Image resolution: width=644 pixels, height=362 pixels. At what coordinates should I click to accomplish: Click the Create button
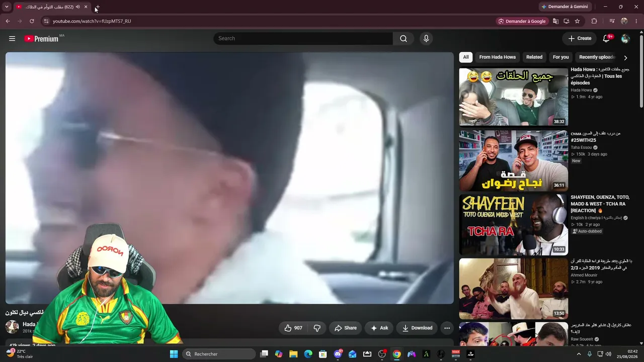click(x=580, y=39)
